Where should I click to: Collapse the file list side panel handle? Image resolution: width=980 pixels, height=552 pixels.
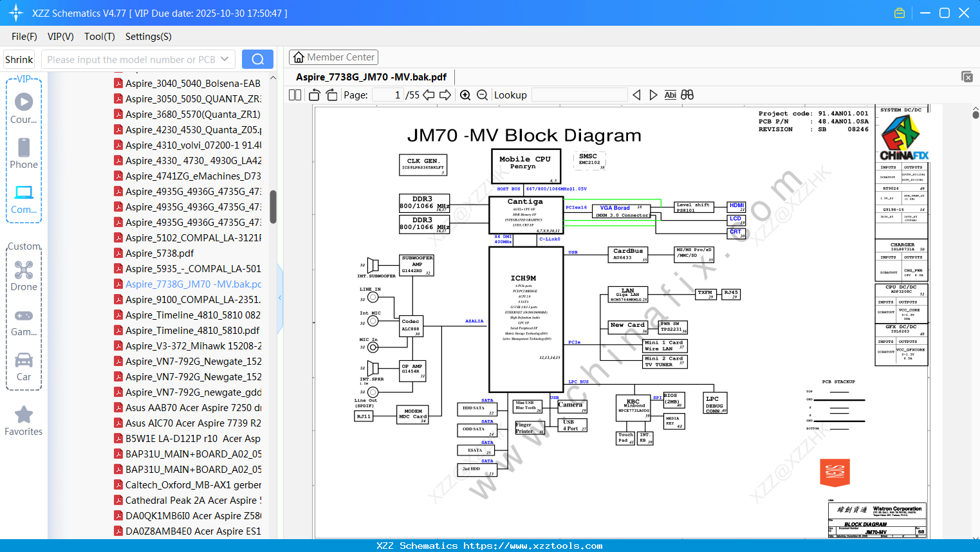pos(280,298)
